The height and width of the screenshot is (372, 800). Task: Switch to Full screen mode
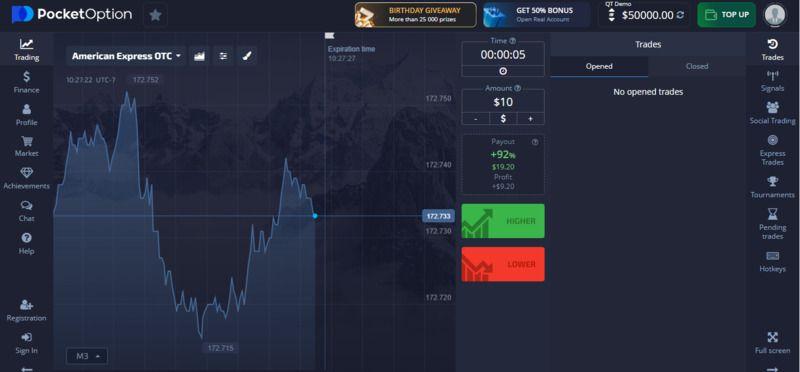(x=772, y=343)
